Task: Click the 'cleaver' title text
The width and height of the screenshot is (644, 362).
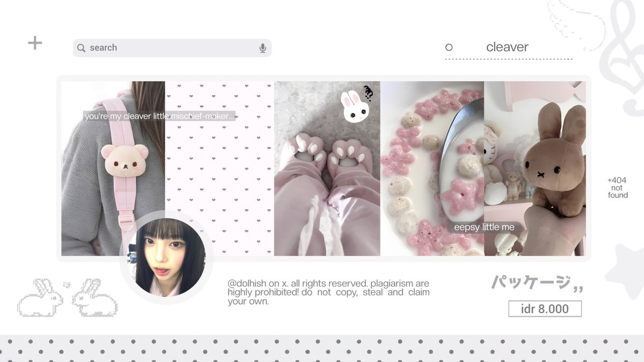Action: (507, 47)
